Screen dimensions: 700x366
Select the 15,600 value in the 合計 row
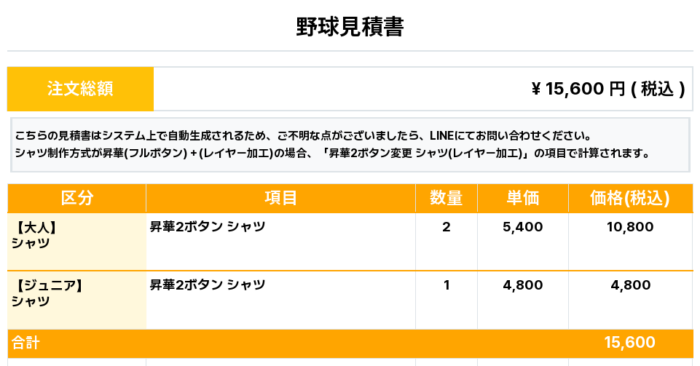(x=630, y=342)
